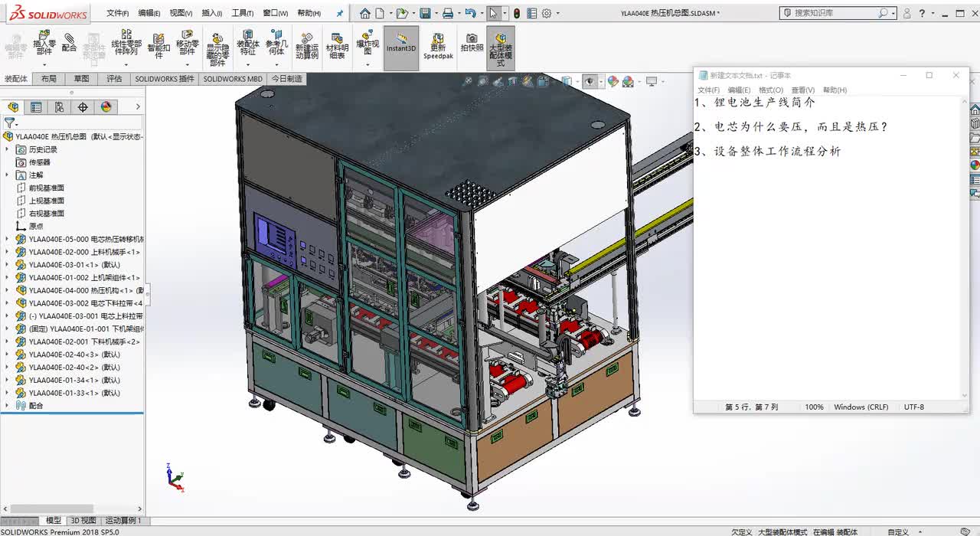The height and width of the screenshot is (536, 980).
Task: Open the 文件(F) menu in SolidWorks
Action: pos(117,13)
